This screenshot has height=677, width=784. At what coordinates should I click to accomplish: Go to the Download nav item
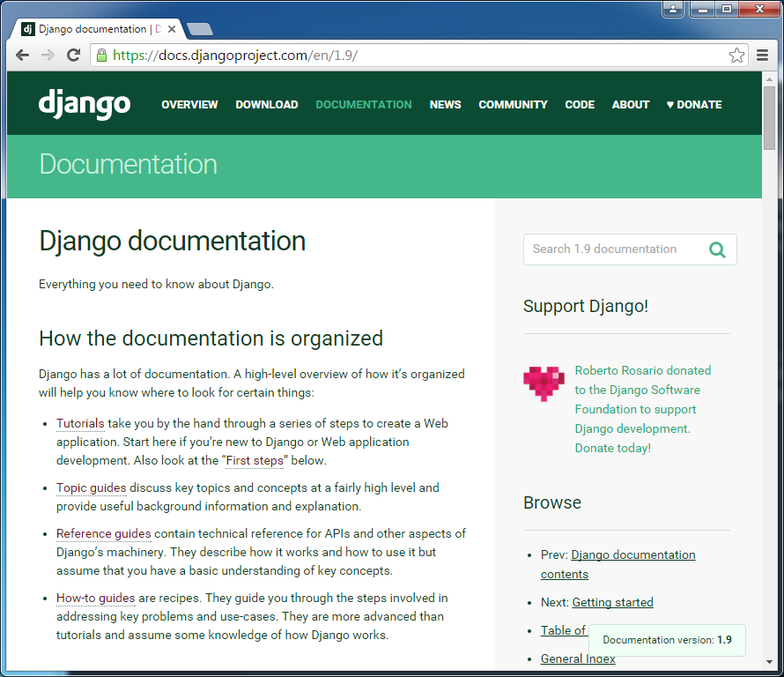click(267, 105)
